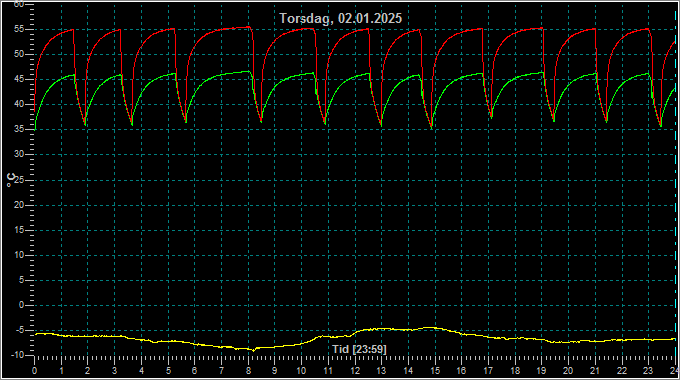The width and height of the screenshot is (680, 380).
Task: Click the 35 degree scale label
Action: pyautogui.click(x=19, y=129)
